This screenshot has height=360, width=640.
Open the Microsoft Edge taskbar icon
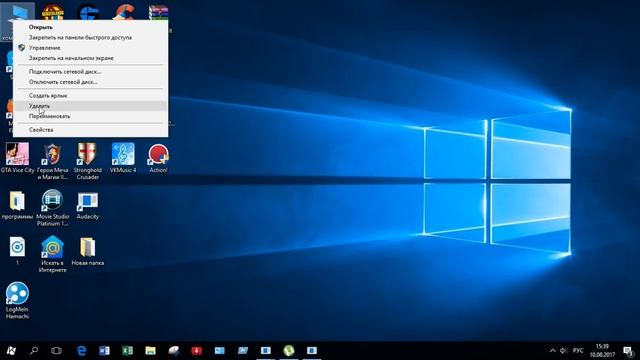(82, 351)
